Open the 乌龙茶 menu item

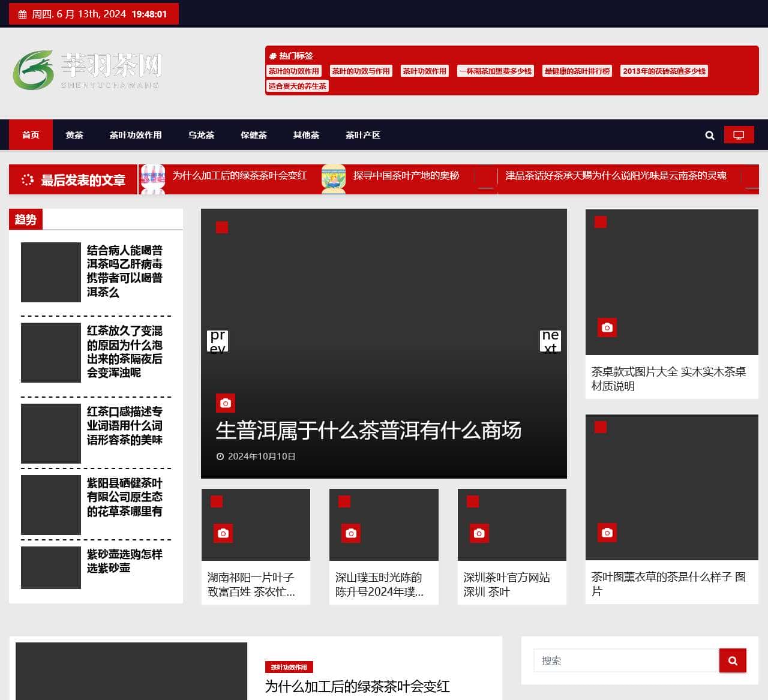201,135
